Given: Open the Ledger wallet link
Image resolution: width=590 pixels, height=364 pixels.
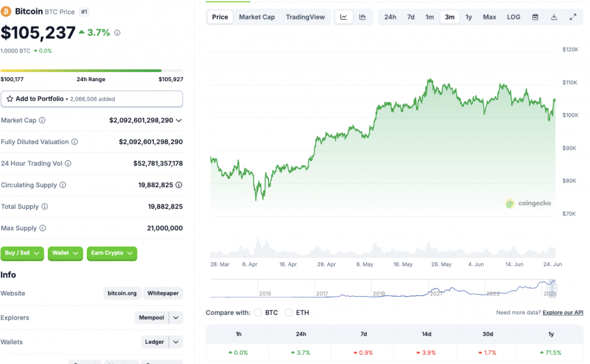Looking at the screenshot, I should [154, 342].
